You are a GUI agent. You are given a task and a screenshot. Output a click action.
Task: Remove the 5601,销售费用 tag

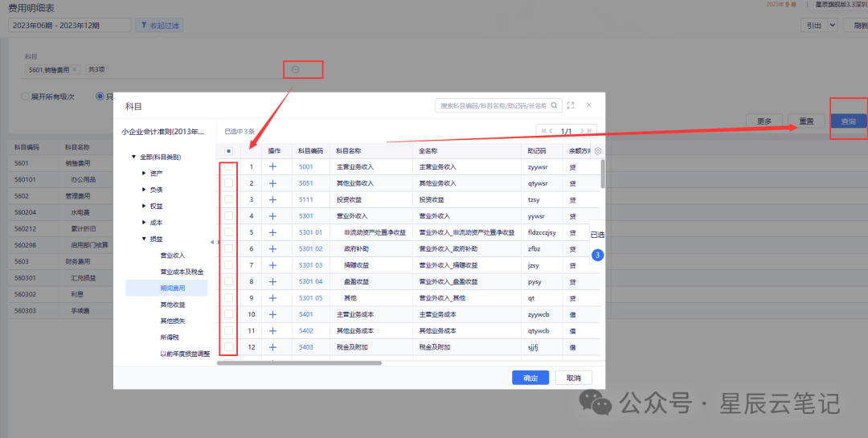pos(74,70)
